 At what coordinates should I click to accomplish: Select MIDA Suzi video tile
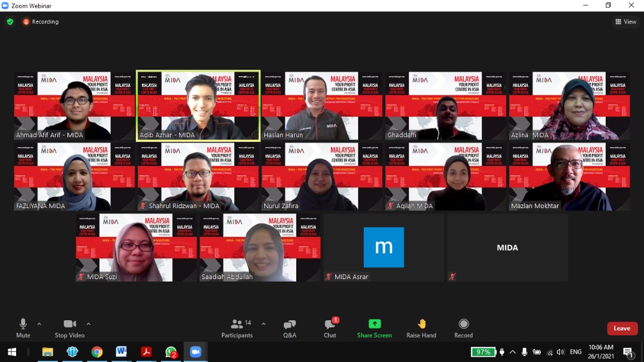[x=137, y=247]
